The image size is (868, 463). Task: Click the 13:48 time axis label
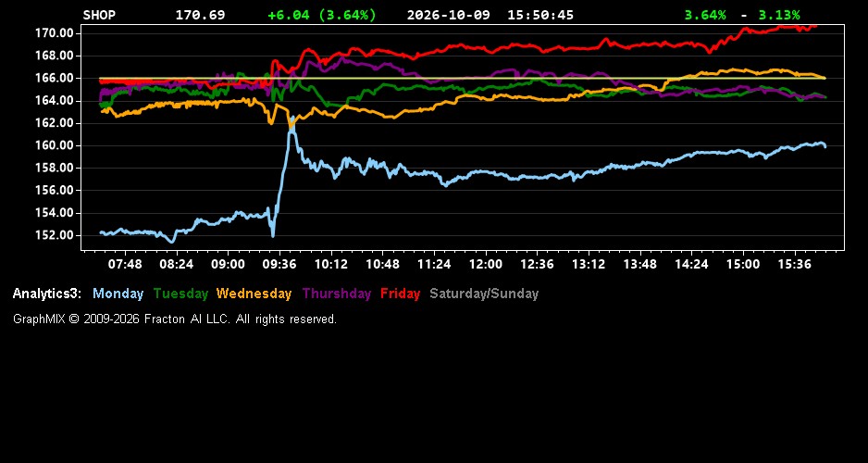pyautogui.click(x=640, y=265)
